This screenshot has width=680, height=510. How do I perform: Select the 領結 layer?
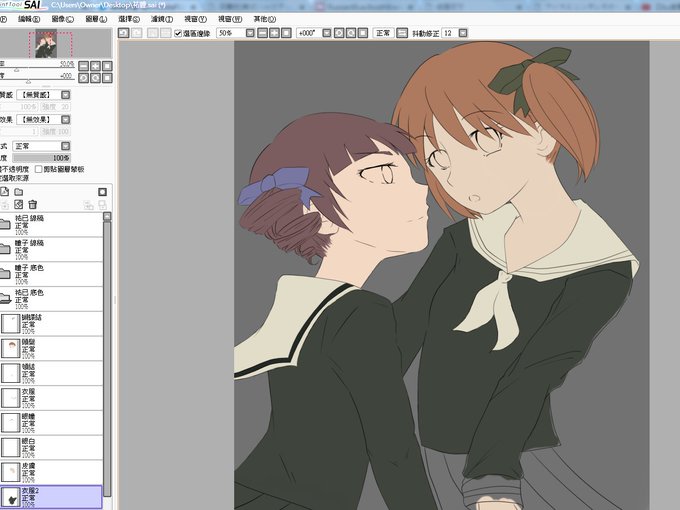[x=51, y=373]
